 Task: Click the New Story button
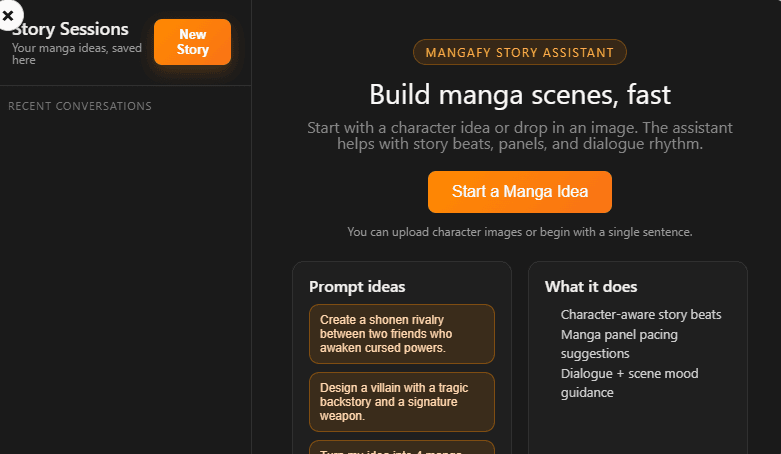(x=192, y=42)
